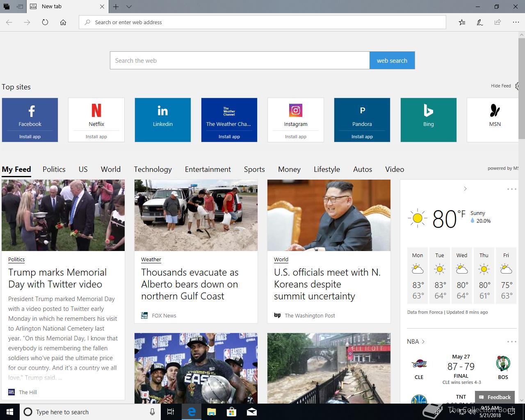
Task: Open NBA card options ellipsis
Action: 511,342
